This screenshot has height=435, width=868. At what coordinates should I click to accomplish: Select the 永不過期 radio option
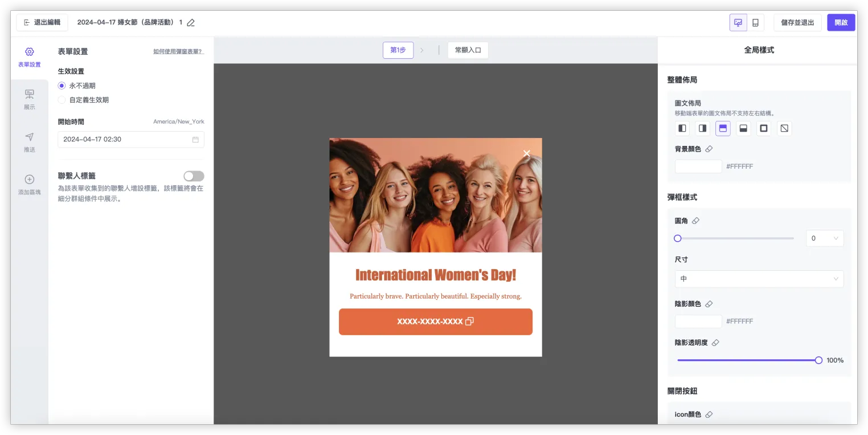point(62,86)
